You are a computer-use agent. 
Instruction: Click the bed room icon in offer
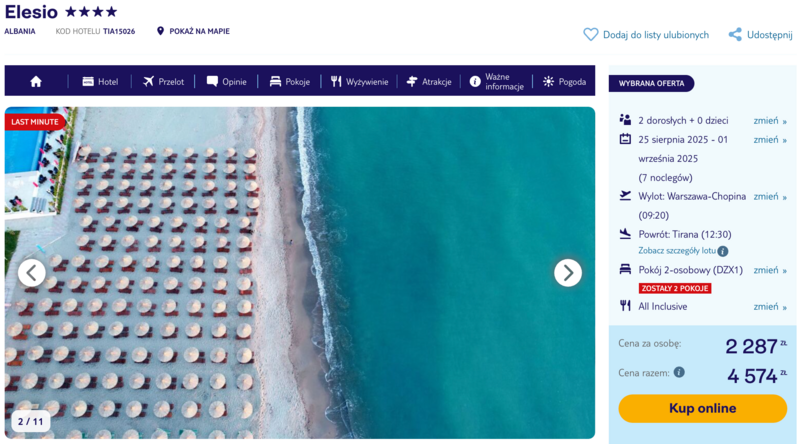625,269
